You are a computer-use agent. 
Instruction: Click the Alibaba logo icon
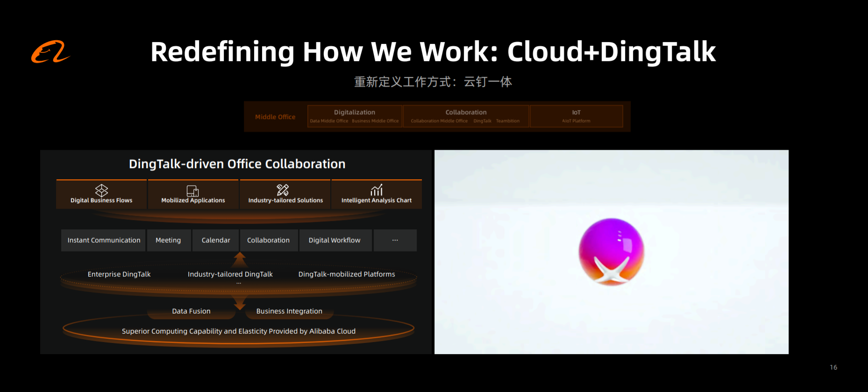coord(50,51)
